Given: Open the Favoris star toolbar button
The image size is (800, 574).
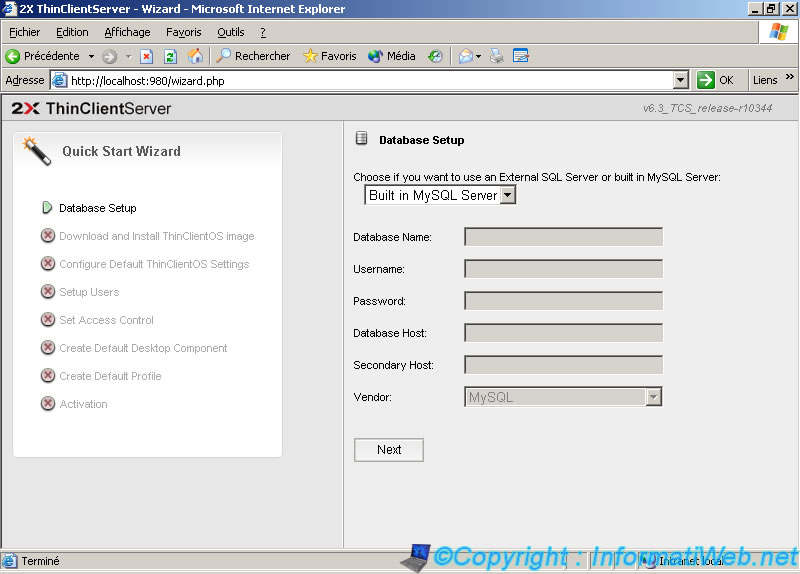Looking at the screenshot, I should point(330,56).
